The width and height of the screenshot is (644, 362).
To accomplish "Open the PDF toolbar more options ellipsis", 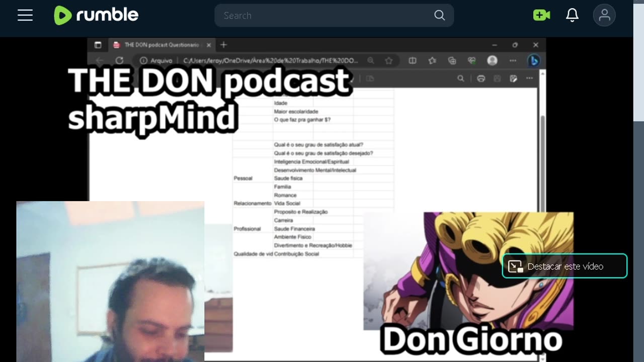I will coord(529,78).
